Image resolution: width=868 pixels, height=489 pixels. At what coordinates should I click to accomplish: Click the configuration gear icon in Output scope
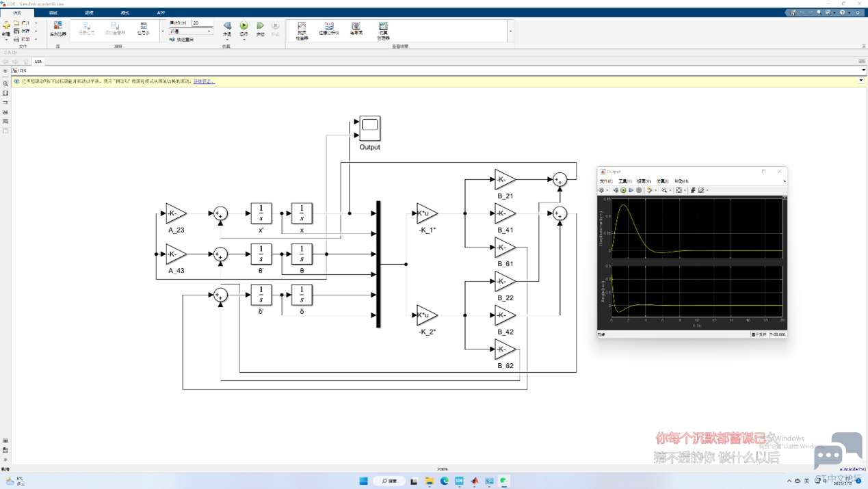(601, 190)
